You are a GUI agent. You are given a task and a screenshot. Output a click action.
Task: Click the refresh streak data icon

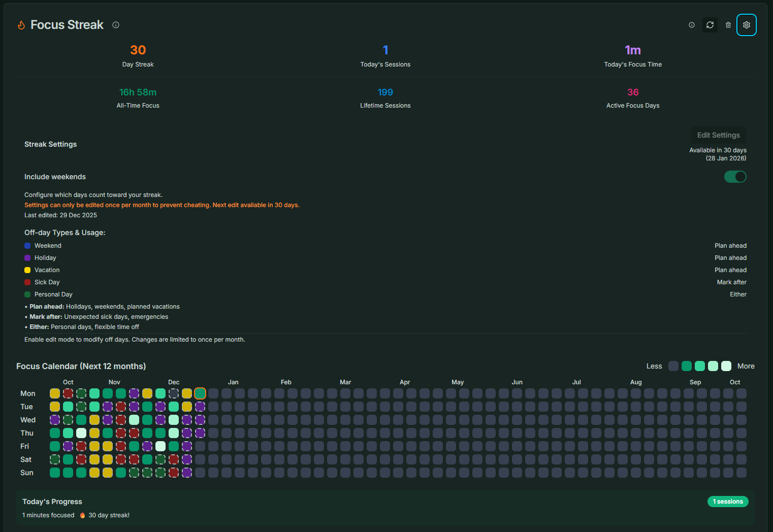[x=710, y=24]
